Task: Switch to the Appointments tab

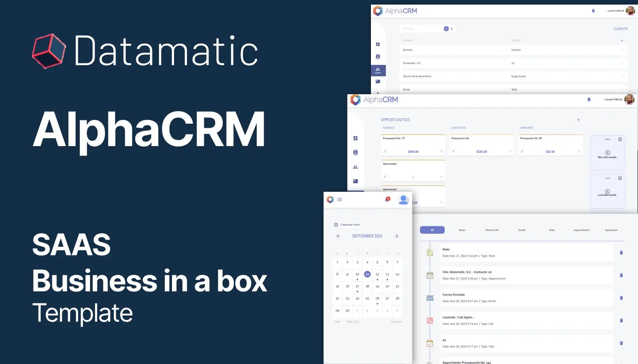Action: tap(582, 230)
